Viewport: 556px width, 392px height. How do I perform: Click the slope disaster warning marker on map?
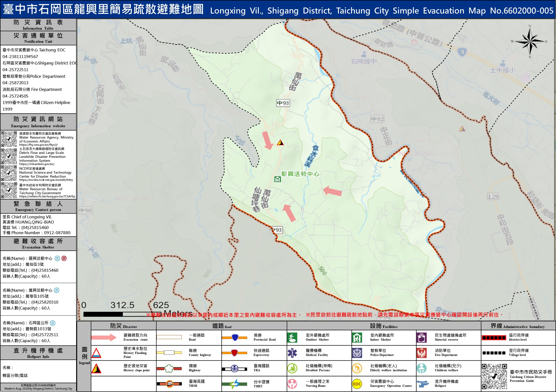click(280, 143)
